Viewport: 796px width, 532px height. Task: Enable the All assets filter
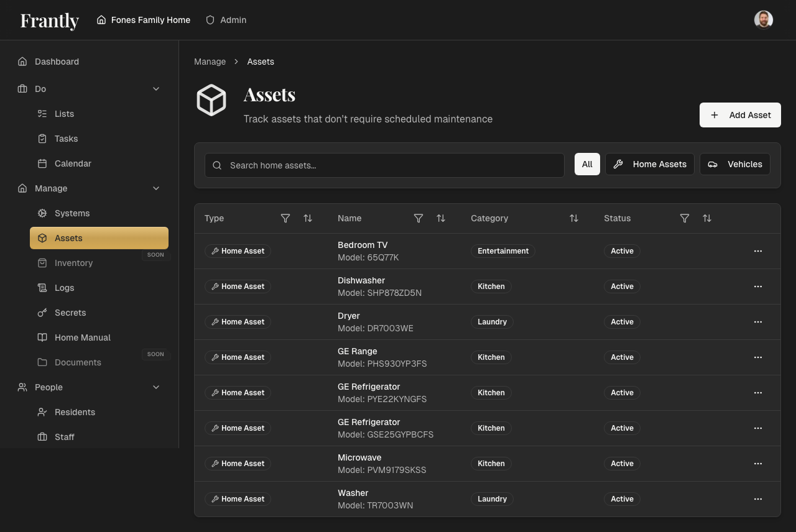click(x=587, y=164)
